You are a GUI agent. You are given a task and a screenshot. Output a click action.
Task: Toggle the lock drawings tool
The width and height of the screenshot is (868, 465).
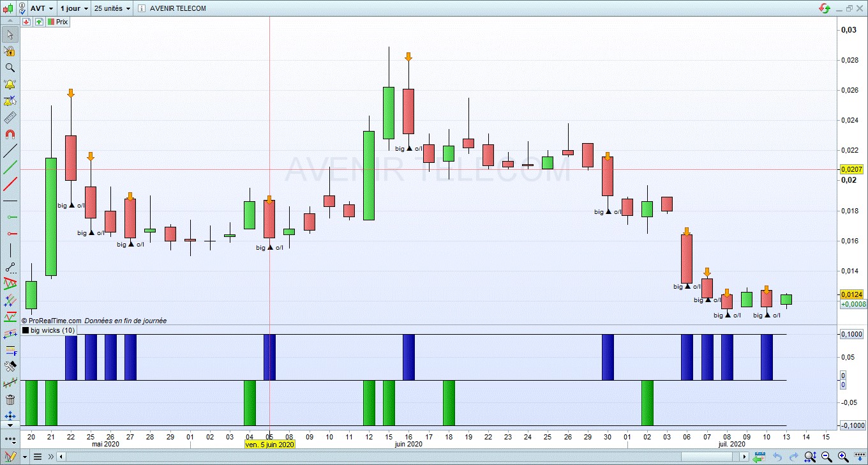point(10,51)
